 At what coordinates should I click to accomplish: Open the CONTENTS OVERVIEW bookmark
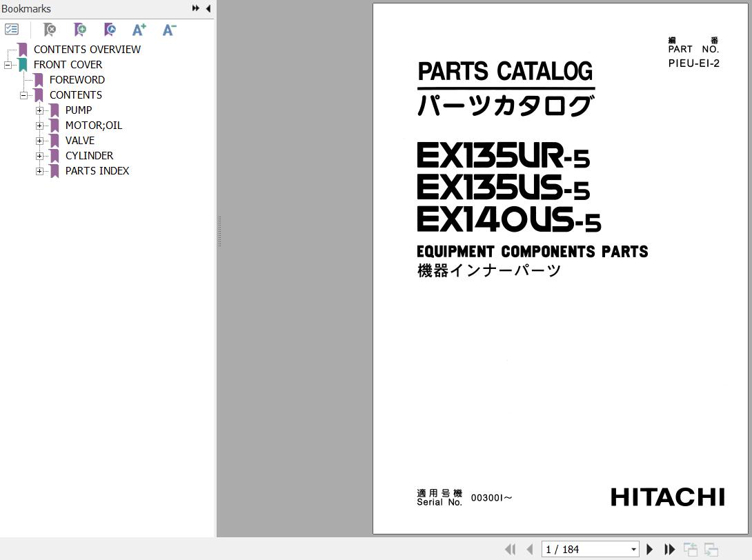click(87, 50)
